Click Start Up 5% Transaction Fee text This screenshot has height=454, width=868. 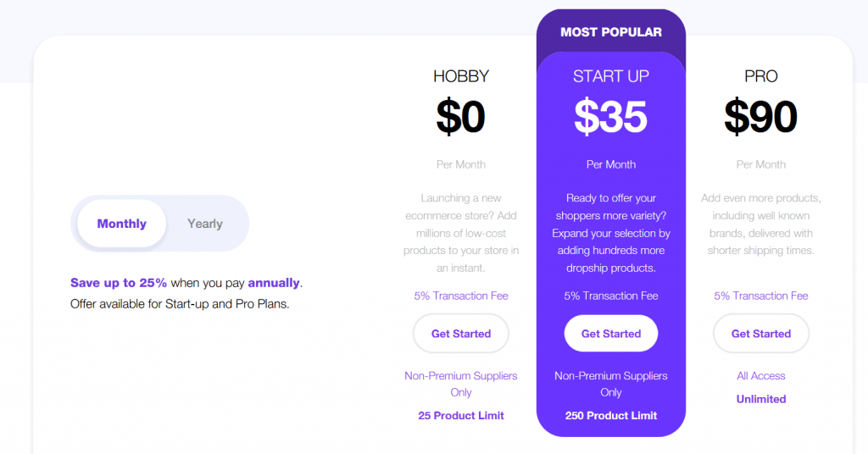tap(610, 296)
